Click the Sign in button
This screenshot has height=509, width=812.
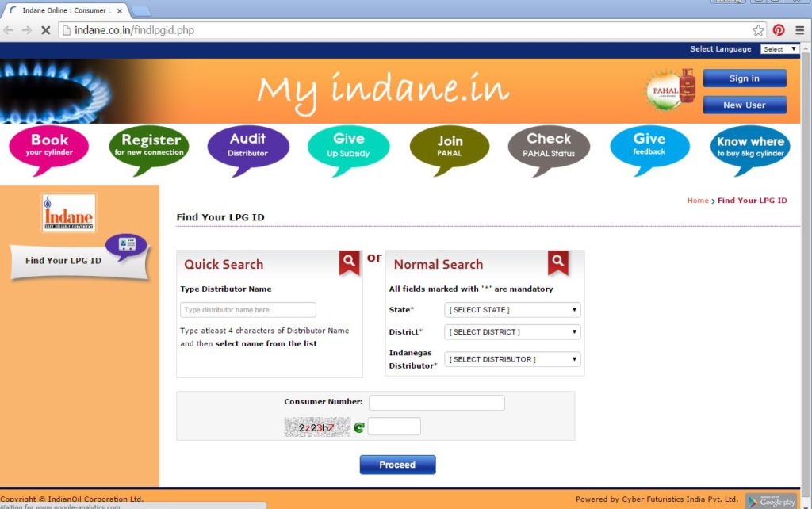click(745, 78)
